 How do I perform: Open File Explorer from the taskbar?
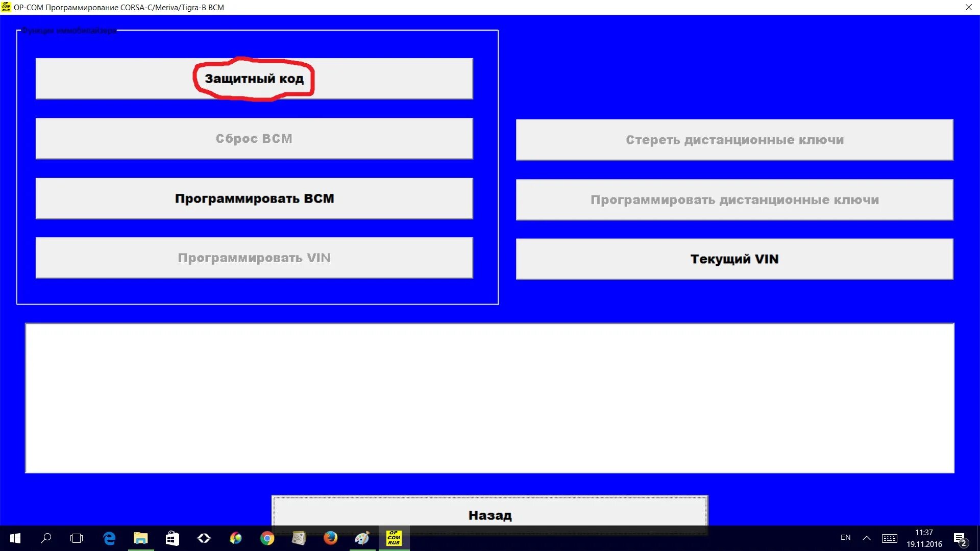click(x=141, y=538)
